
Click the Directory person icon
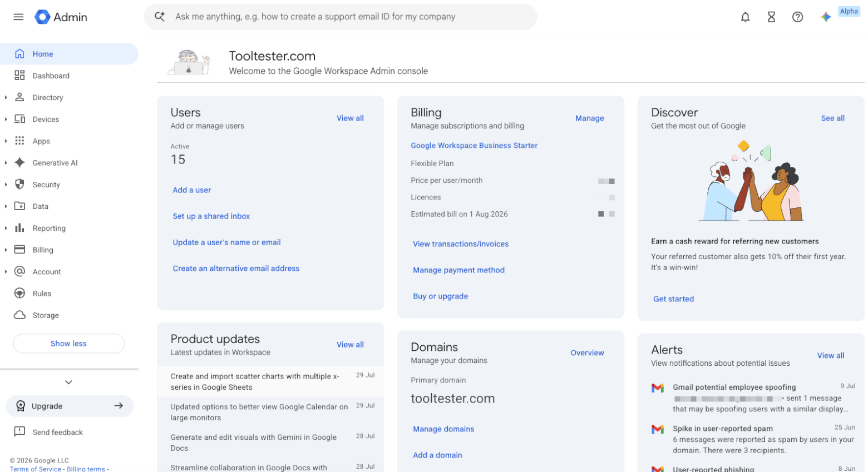click(x=19, y=97)
